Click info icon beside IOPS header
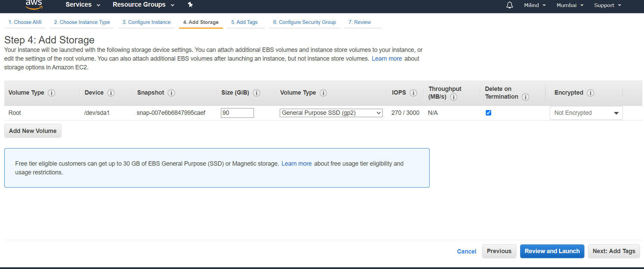Image resolution: width=644 pixels, height=269 pixels. (413, 93)
